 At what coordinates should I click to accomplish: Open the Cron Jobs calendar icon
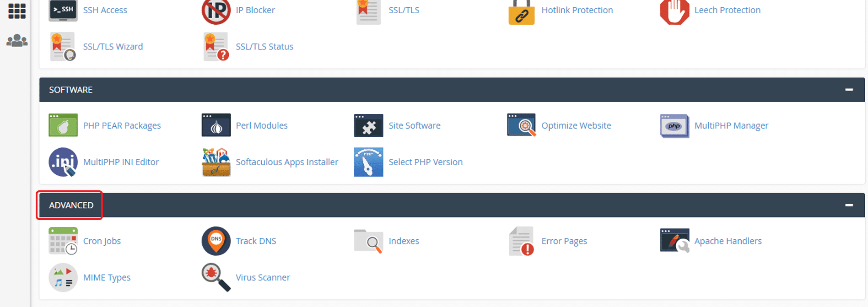coord(63,241)
